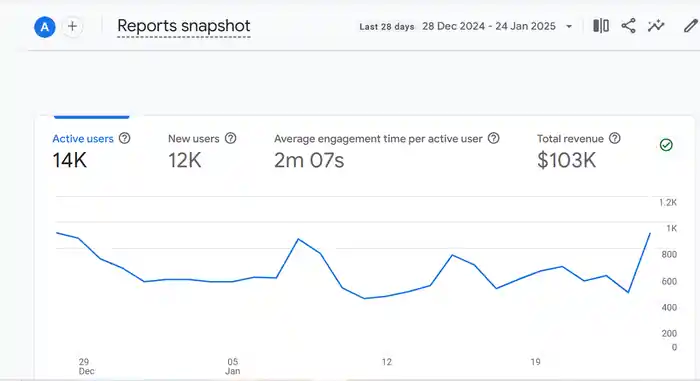The height and width of the screenshot is (381, 700).
Task: Click the 400 y-axis label
Action: pyautogui.click(x=669, y=307)
